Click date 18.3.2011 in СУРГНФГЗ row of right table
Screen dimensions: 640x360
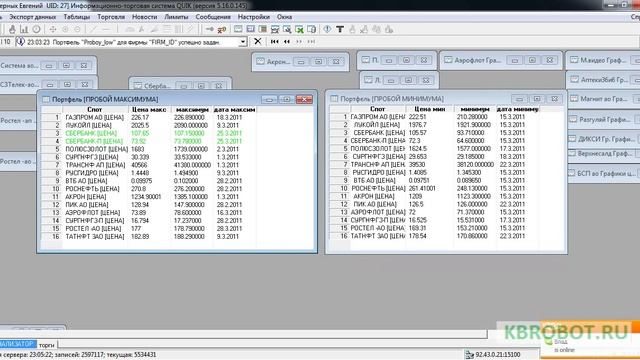point(512,157)
